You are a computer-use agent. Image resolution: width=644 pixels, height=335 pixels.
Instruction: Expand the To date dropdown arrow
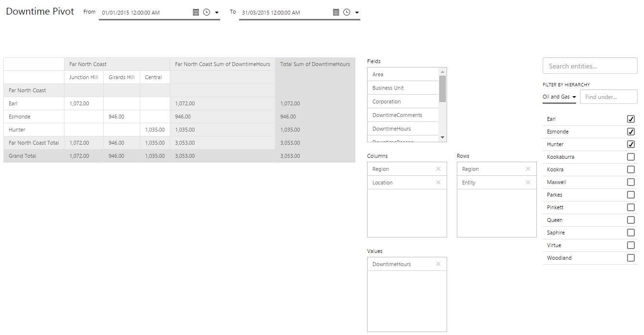(x=357, y=13)
